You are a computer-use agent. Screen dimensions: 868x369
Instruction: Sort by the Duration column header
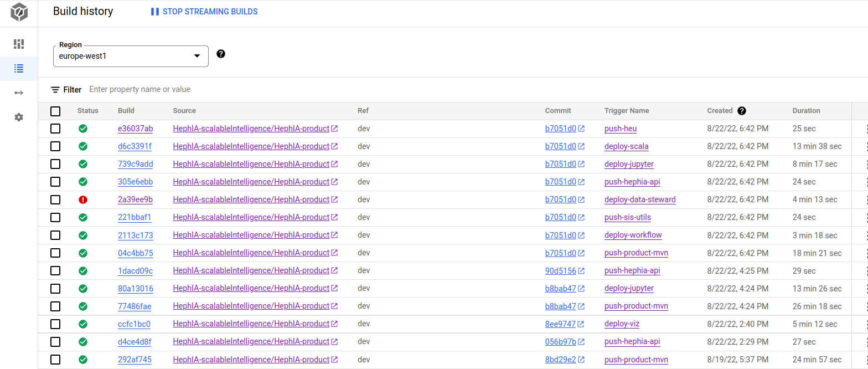pyautogui.click(x=806, y=111)
